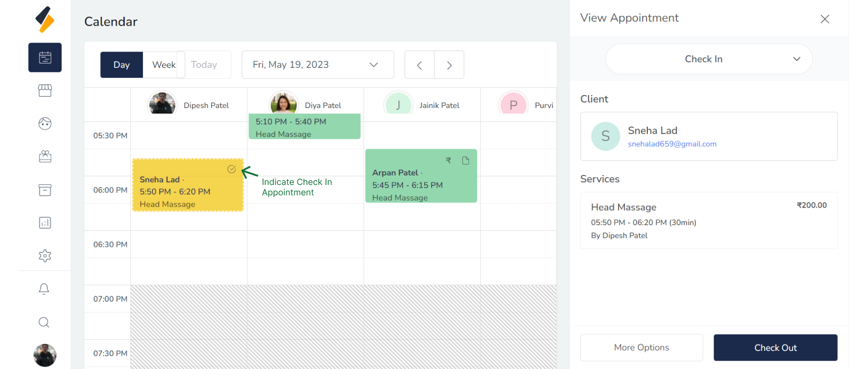
Task: Go to the next day arrow
Action: point(449,65)
